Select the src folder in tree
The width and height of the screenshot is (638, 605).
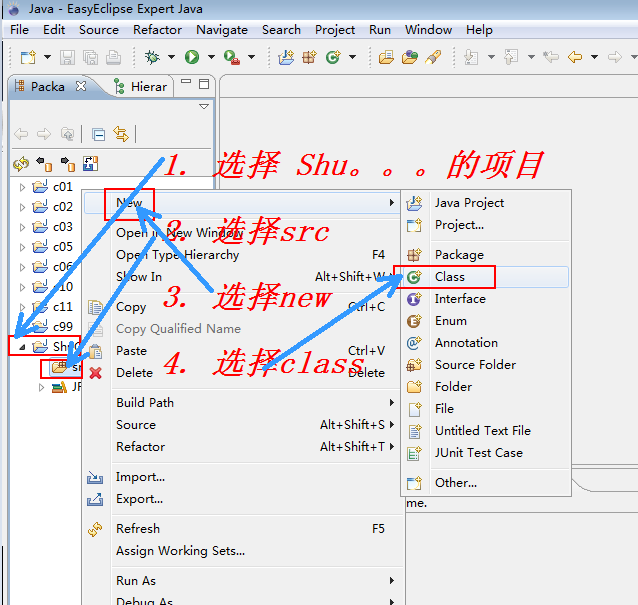click(65, 367)
